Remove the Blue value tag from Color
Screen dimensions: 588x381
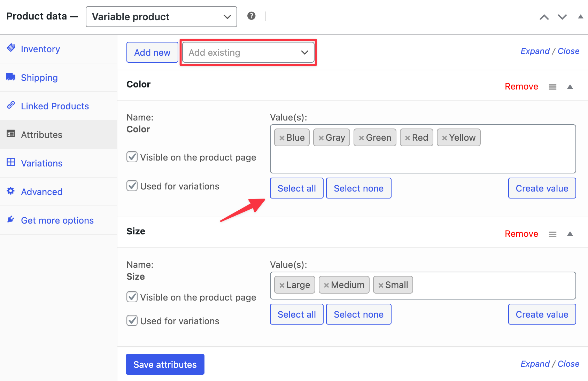pyautogui.click(x=282, y=137)
